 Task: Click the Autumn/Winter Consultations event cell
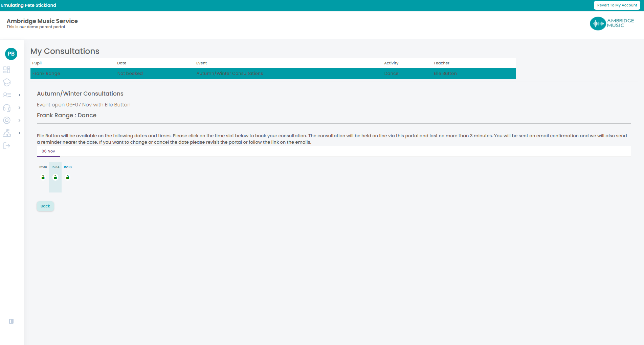point(229,73)
